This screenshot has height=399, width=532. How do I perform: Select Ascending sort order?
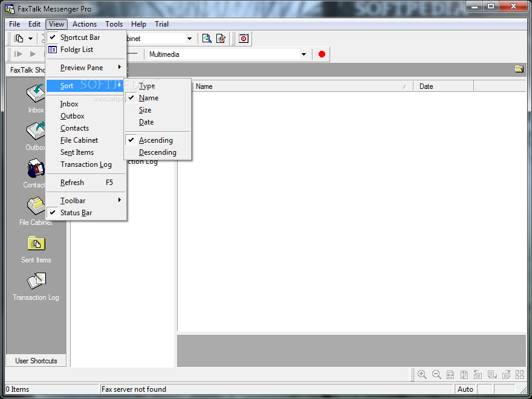(157, 140)
